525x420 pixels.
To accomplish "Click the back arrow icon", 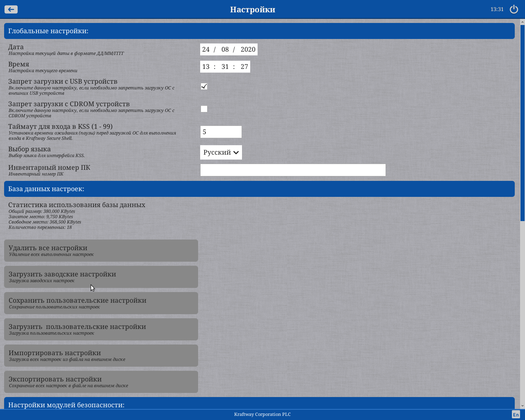I will pyautogui.click(x=11, y=9).
